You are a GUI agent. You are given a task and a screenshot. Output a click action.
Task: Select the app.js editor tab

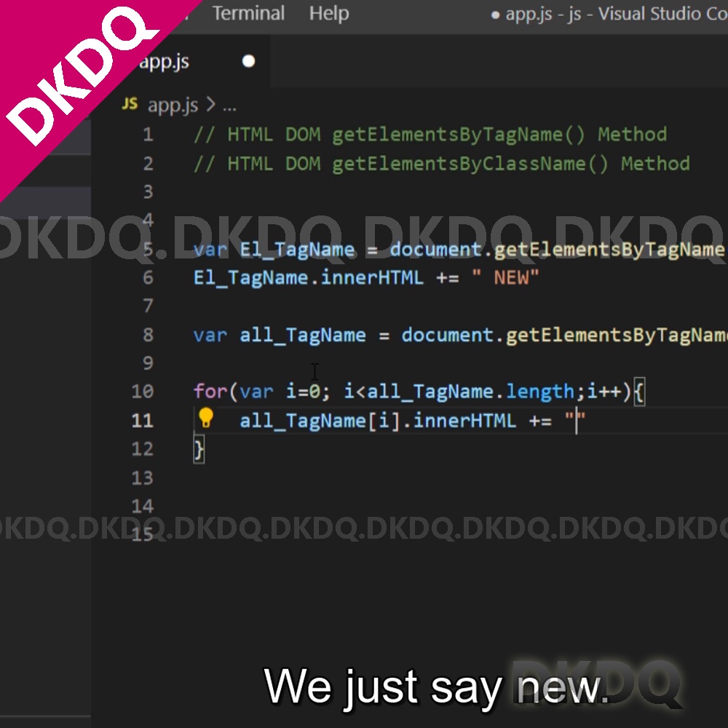click(x=165, y=62)
